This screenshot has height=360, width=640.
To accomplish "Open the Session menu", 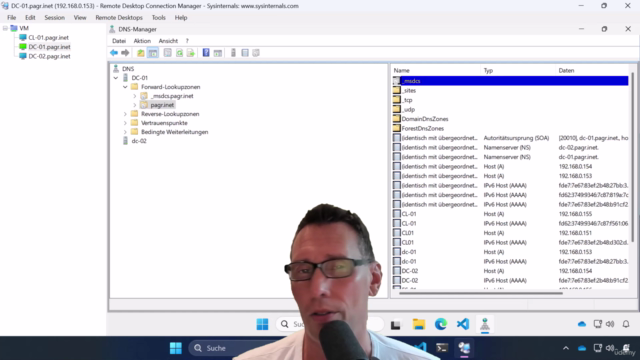I will [x=54, y=18].
